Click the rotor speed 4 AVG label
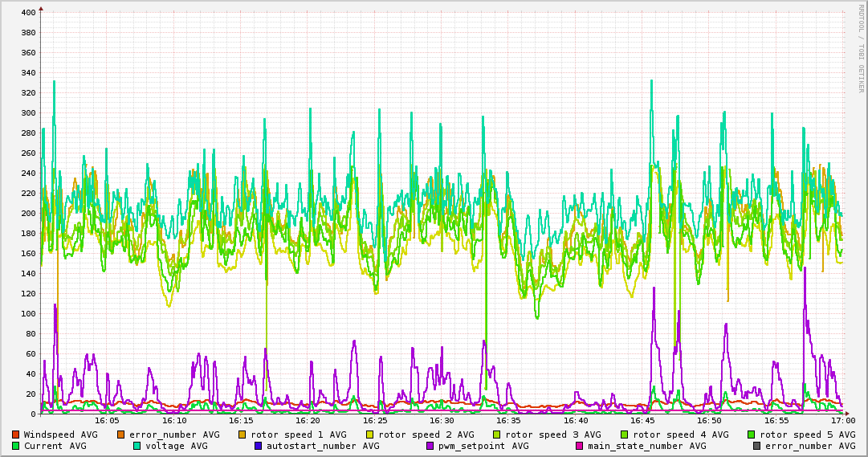 680,435
